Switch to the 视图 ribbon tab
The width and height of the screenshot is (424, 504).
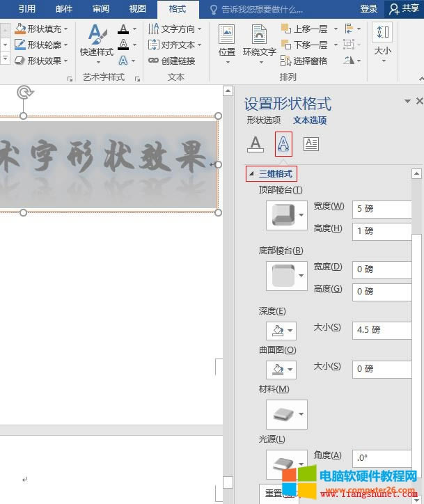pos(138,9)
